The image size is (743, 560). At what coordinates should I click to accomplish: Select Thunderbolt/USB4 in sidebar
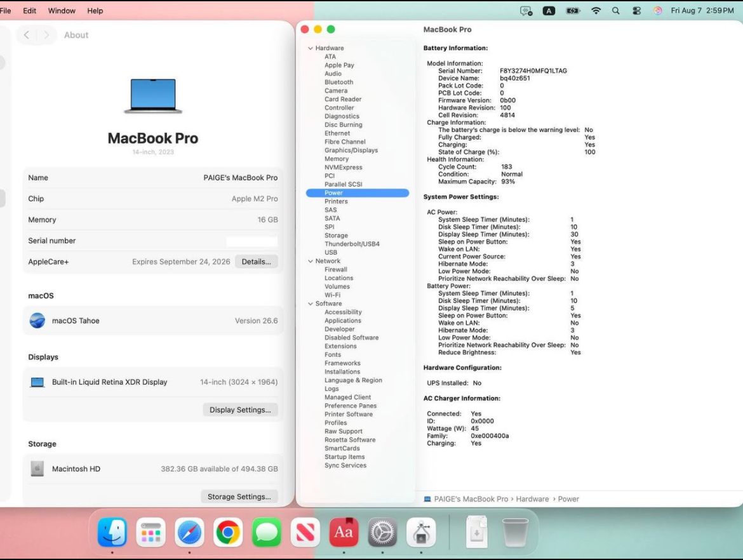[x=352, y=244]
